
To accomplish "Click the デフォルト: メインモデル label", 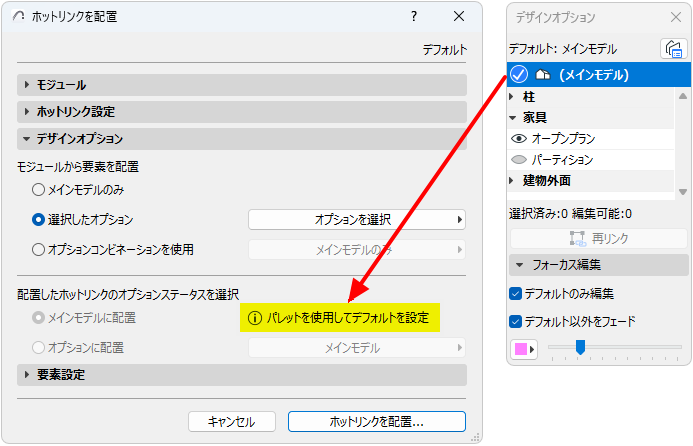I will [x=563, y=49].
